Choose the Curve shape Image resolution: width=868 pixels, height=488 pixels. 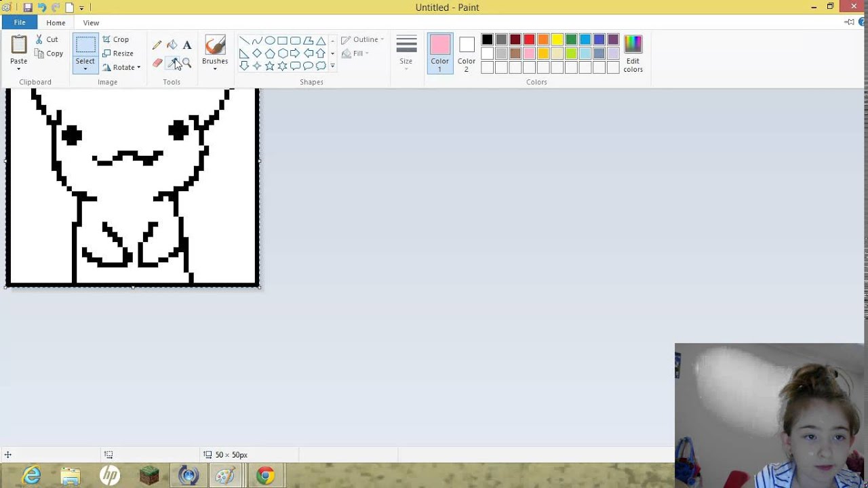[257, 41]
